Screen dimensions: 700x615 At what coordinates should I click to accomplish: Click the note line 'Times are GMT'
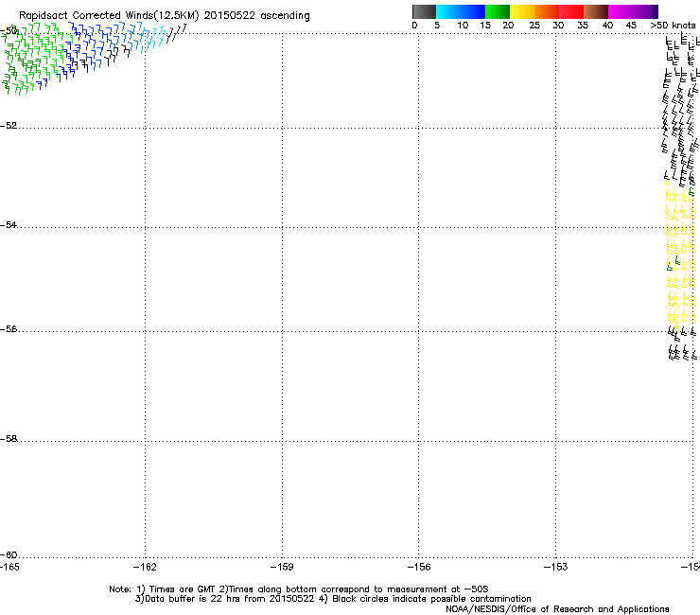point(183,589)
